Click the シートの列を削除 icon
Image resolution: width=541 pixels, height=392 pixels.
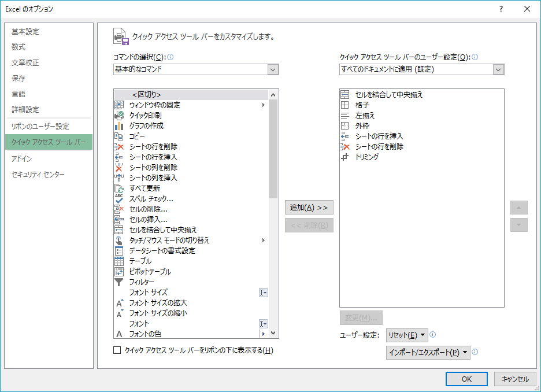(118, 167)
